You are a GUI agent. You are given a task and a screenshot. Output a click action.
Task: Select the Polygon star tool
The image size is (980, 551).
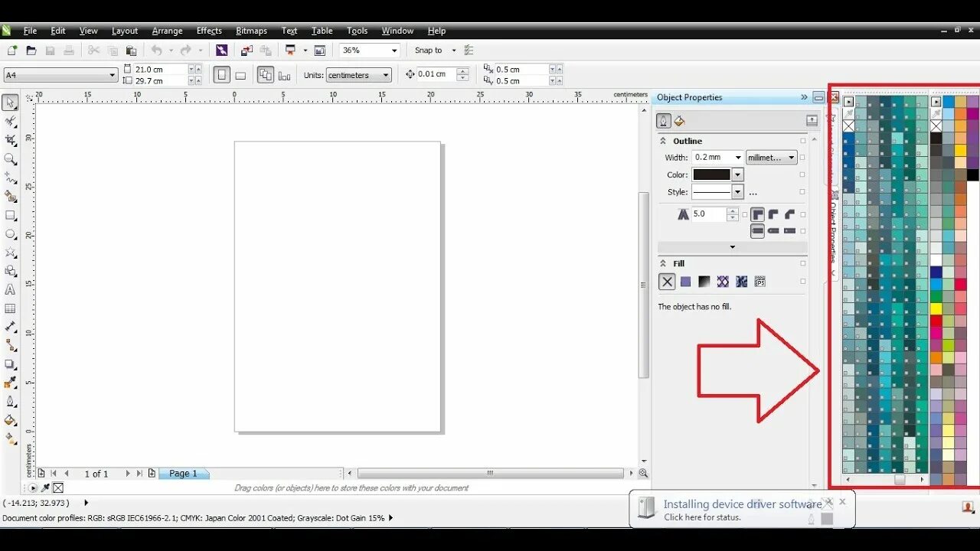[11, 253]
